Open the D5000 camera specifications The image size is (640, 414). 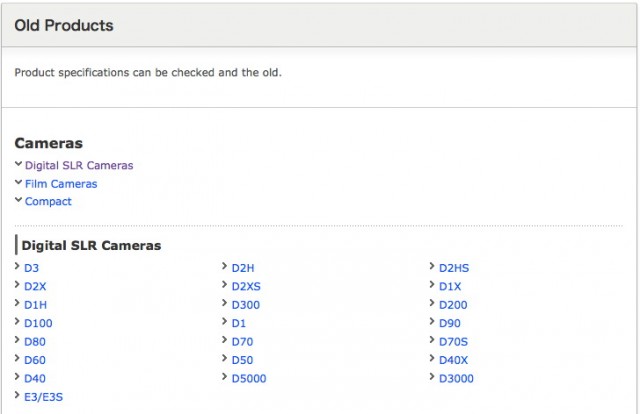pyautogui.click(x=249, y=378)
